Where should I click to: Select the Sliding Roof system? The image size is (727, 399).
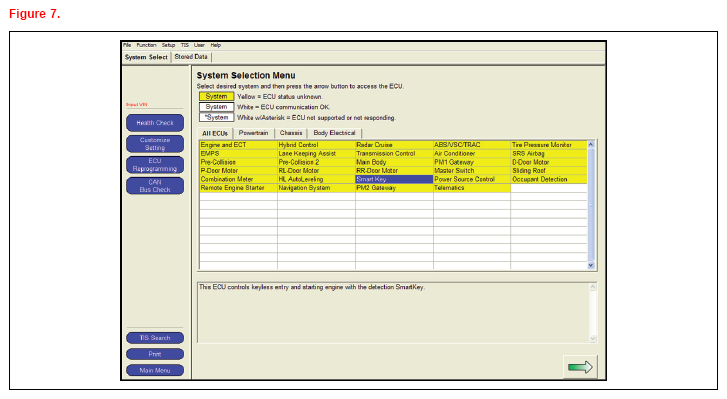549,171
